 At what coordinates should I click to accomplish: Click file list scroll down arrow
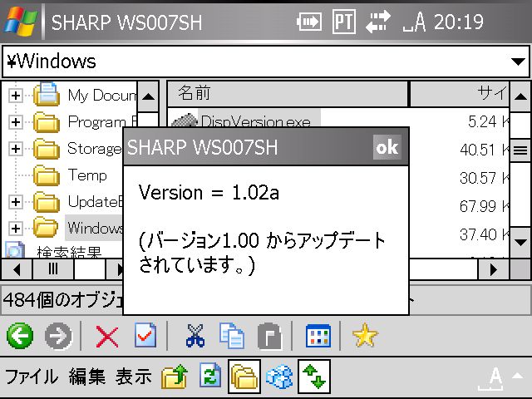[520, 242]
